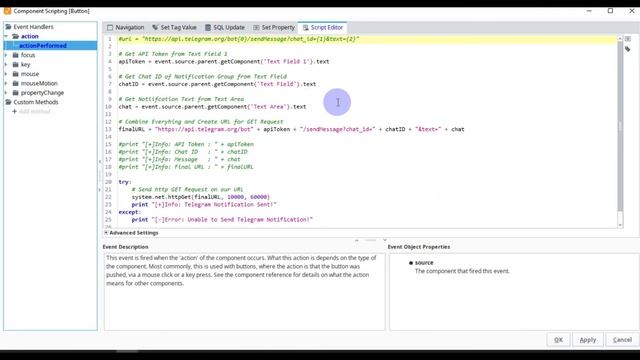This screenshot has height=360, width=640.
Task: Click the scrollbar up arrow in editor
Action: (x=620, y=38)
